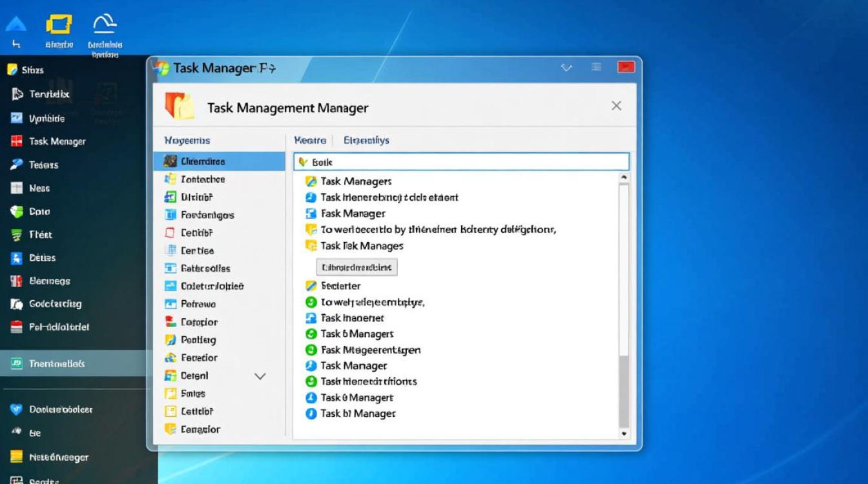Image resolution: width=868 pixels, height=484 pixels.
Task: Click the green icon next to Task b Managers
Action: (x=311, y=334)
